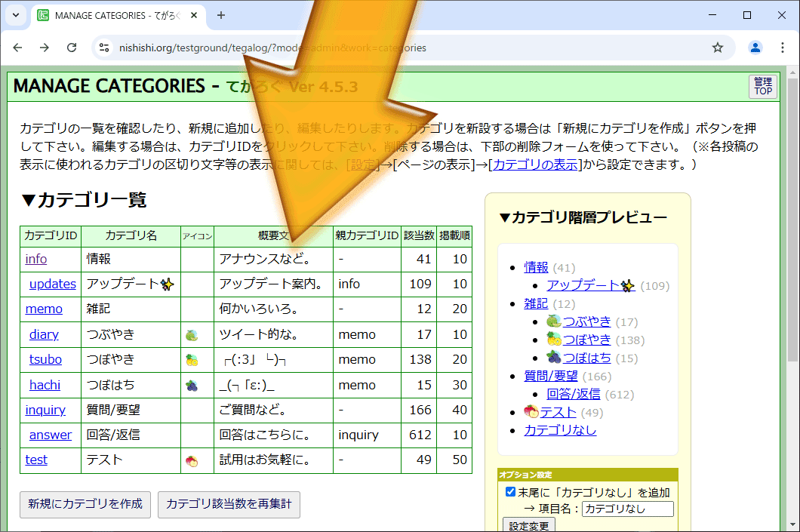The height and width of the screenshot is (532, 800).
Task: Click the page vertical scrollbar
Action: click(x=792, y=220)
